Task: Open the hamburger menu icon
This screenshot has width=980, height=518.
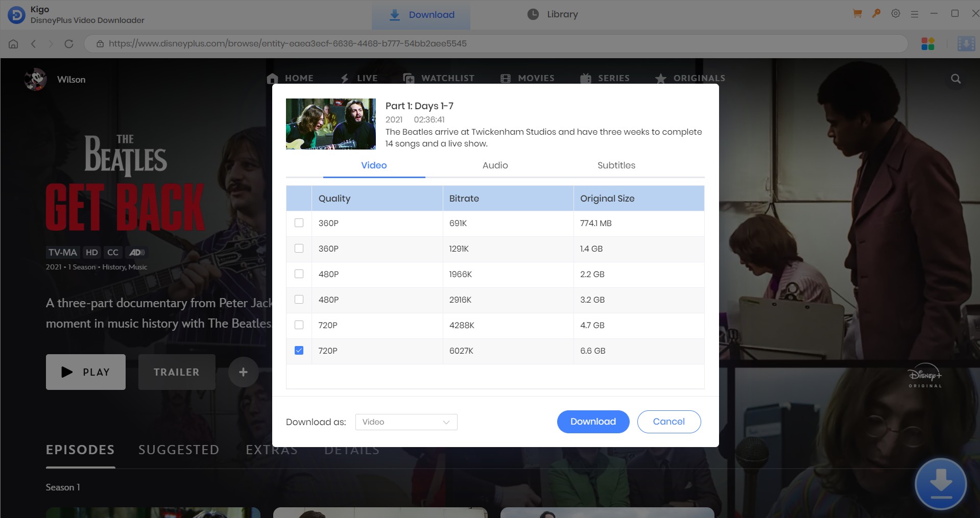Action: coord(915,14)
